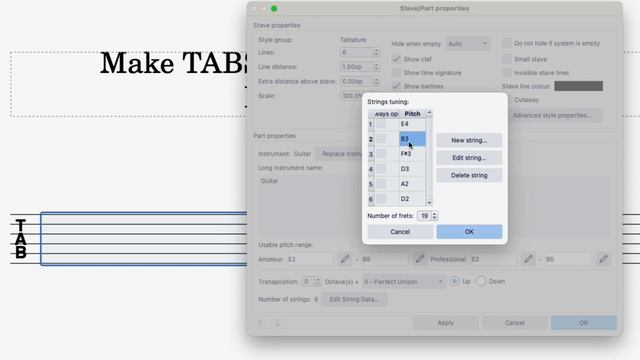This screenshot has width=640, height=360.
Task: Toggle the Show barlines checkbox
Action: point(396,86)
